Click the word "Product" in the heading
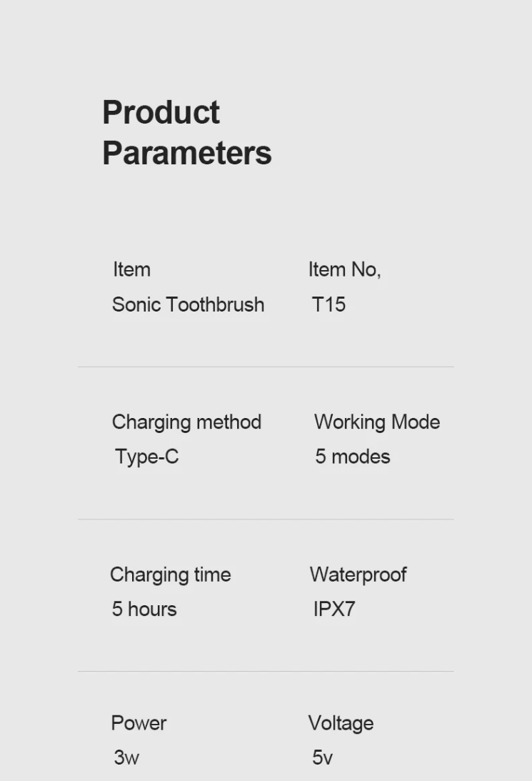This screenshot has width=532, height=781. point(161,113)
